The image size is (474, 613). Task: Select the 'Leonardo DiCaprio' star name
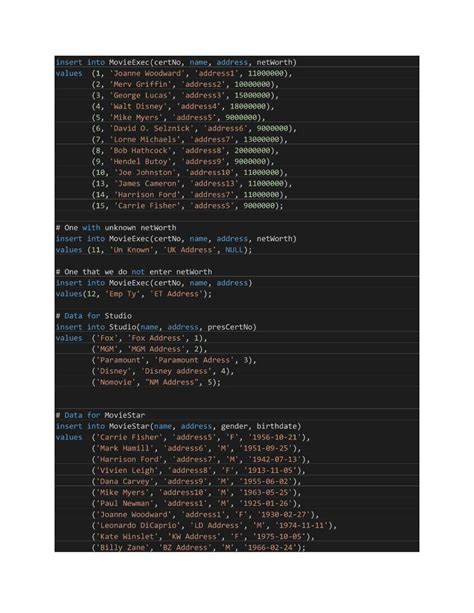click(138, 525)
